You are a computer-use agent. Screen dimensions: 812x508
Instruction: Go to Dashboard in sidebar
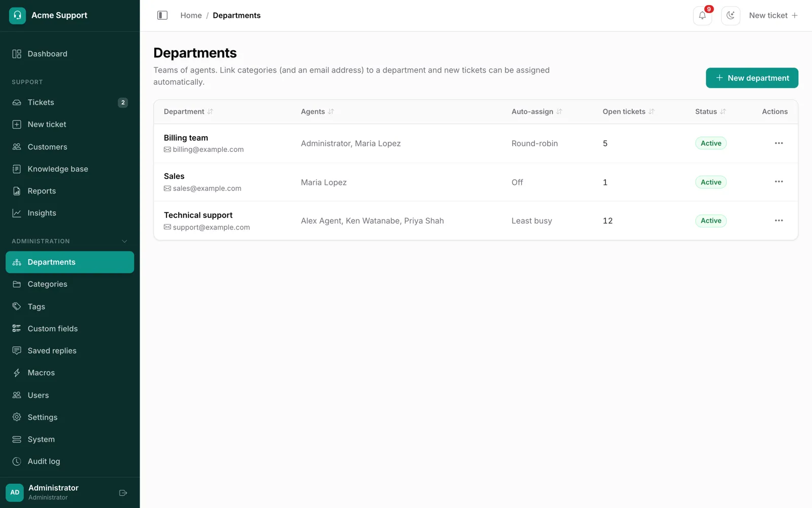pos(70,54)
